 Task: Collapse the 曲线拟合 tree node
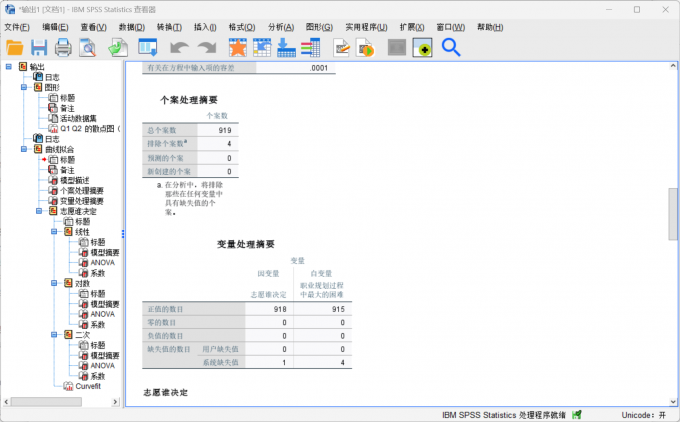[x=24, y=149]
